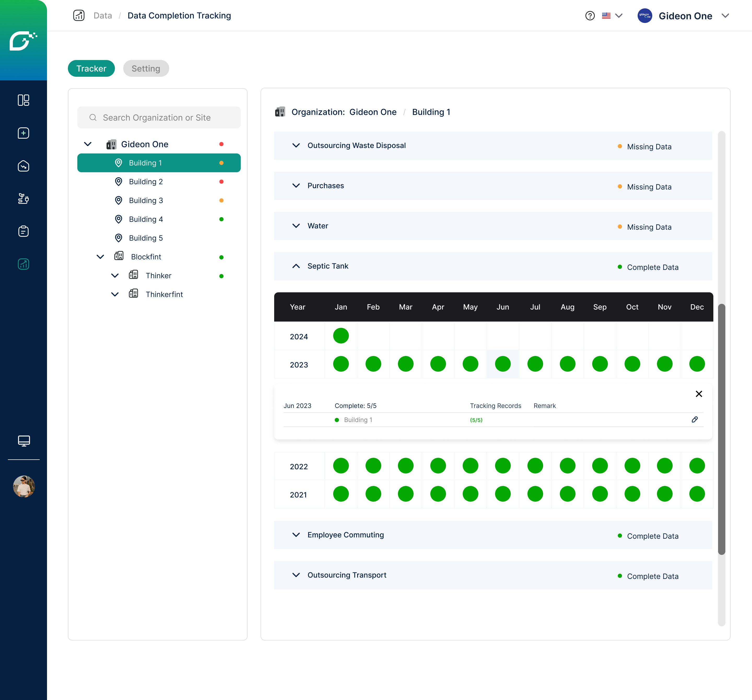
Task: Select Building 3 in the tree
Action: pyautogui.click(x=146, y=200)
